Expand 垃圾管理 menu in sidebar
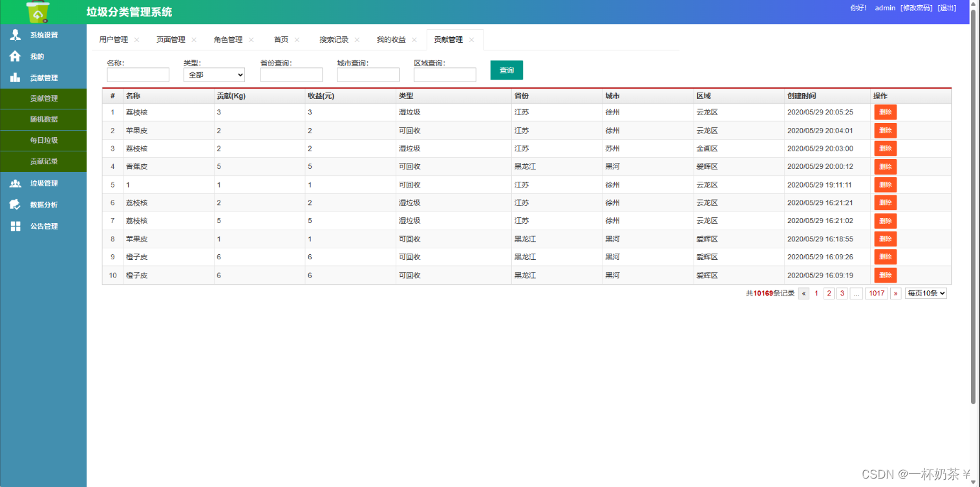Screen dimensions: 980x487 tap(43, 183)
